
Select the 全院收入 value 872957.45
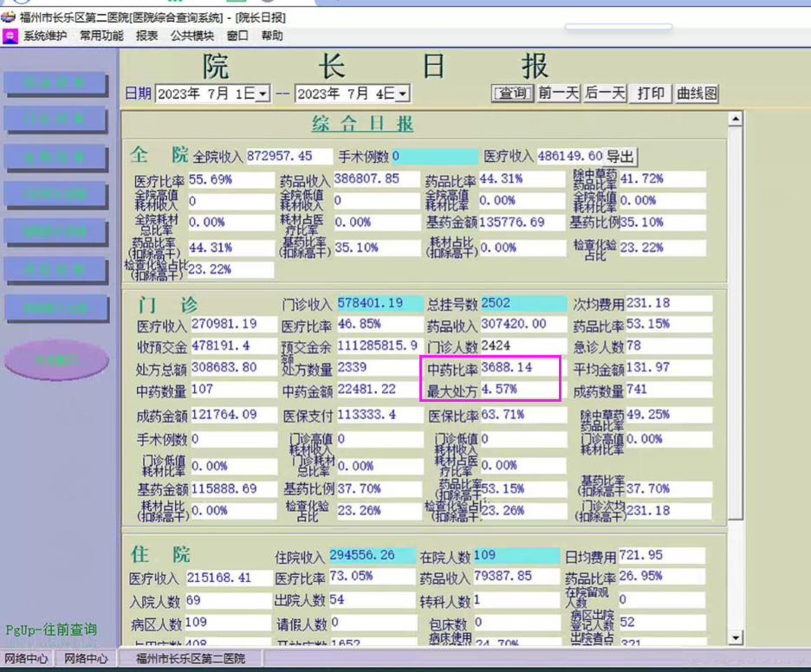[x=289, y=156]
